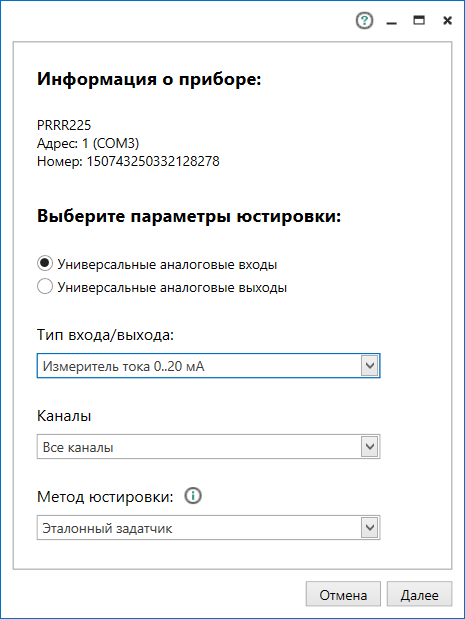
Task: Expand the Метод юстировки dropdown arrow
Action: (370, 527)
